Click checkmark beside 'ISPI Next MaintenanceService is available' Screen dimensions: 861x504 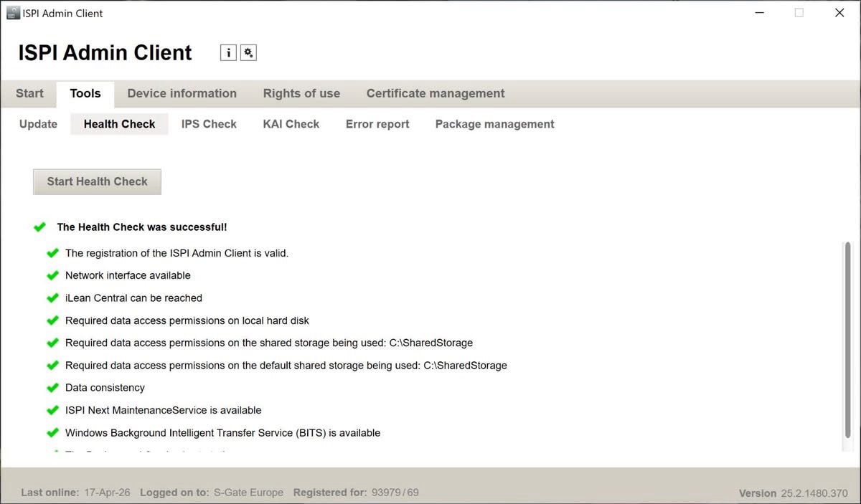point(52,409)
